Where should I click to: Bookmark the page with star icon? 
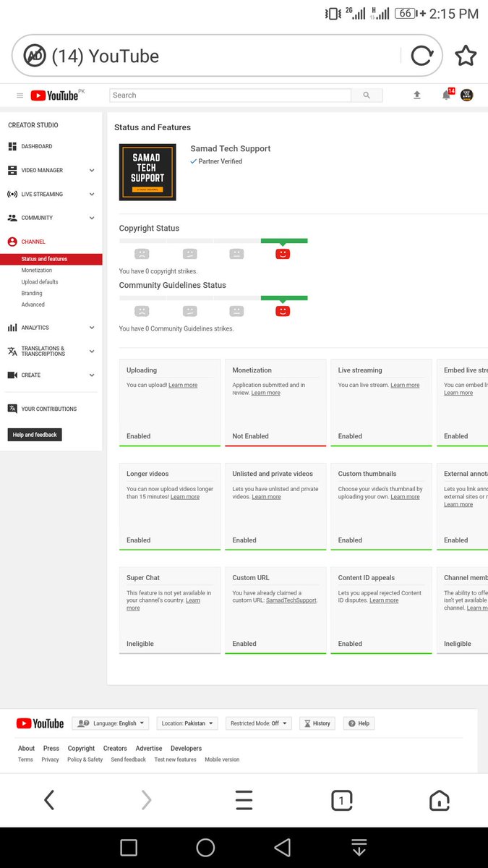[466, 56]
